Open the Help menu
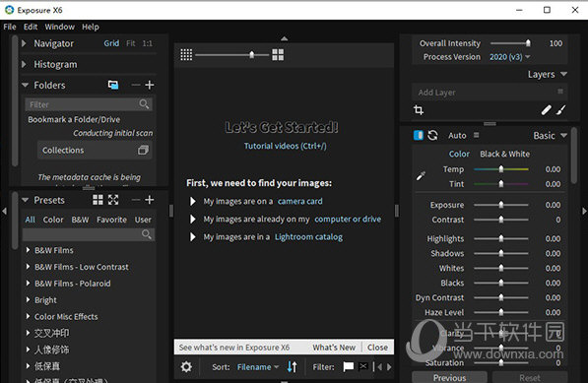Screen dimensions: 588x383 tap(91, 27)
